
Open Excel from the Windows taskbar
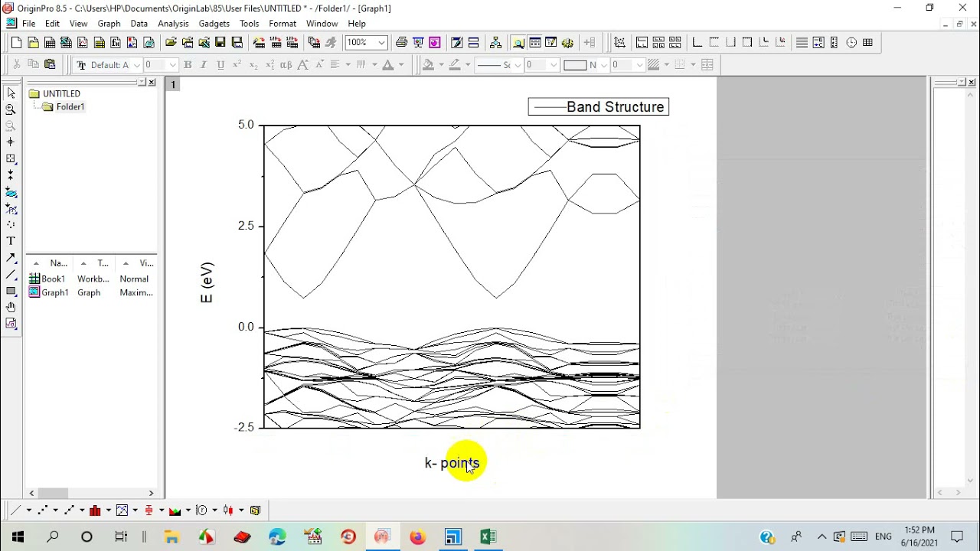pyautogui.click(x=488, y=537)
